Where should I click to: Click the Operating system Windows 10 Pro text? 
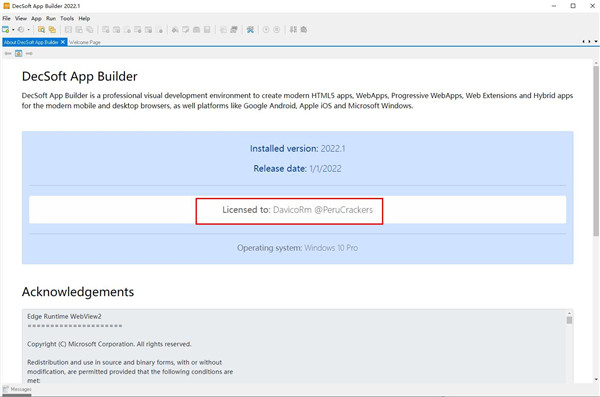tap(297, 248)
